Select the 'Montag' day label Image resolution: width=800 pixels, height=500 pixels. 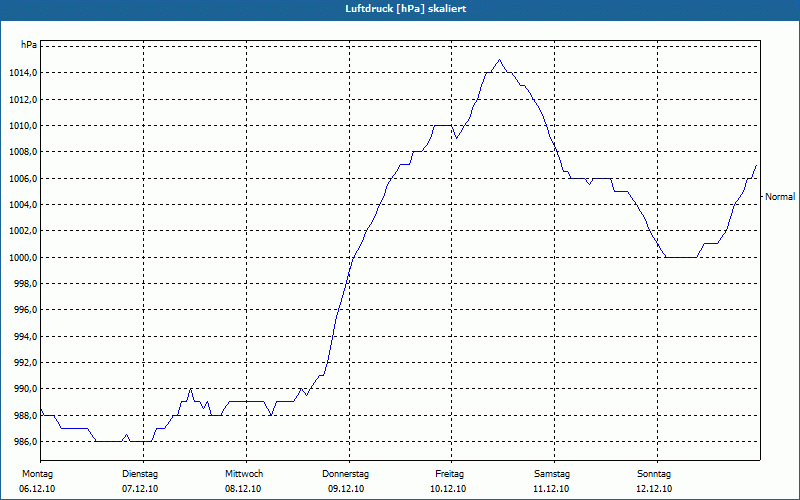tap(37, 474)
